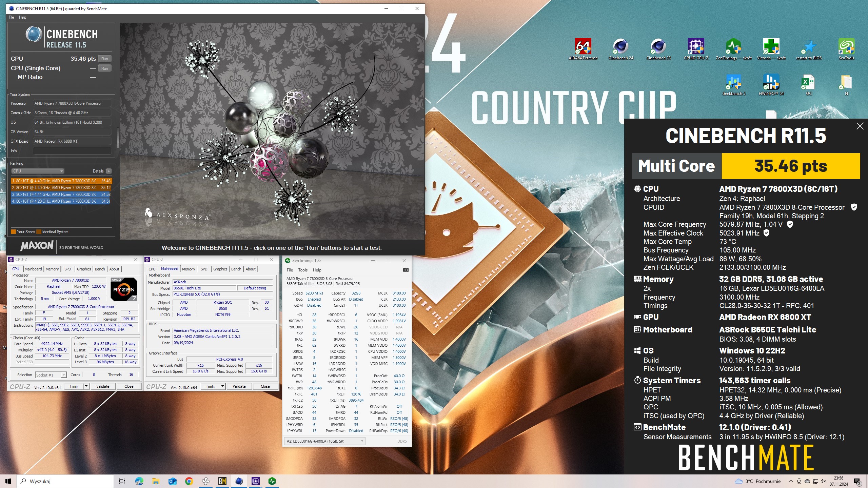
Task: Click BenchMate taskbar icon
Action: click(222, 481)
